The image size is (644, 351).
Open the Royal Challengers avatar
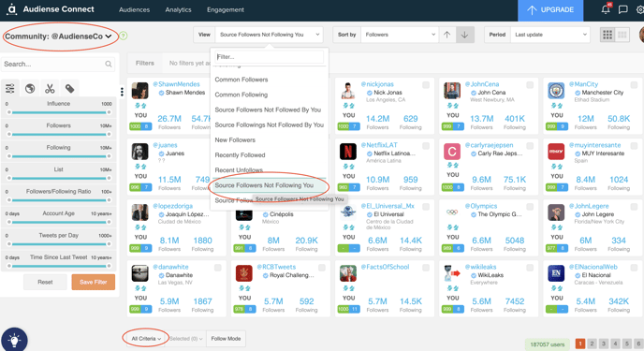(x=244, y=273)
